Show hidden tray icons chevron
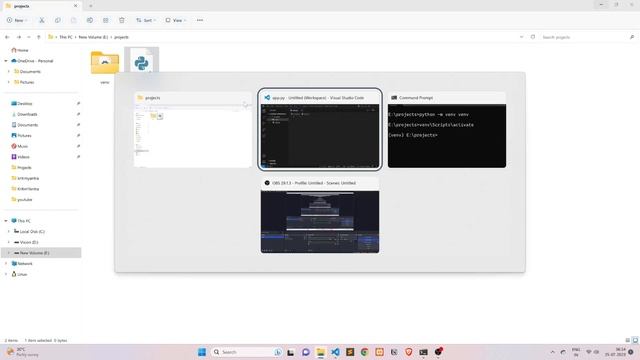Screen dimensions: 640x360 (x=552, y=352)
